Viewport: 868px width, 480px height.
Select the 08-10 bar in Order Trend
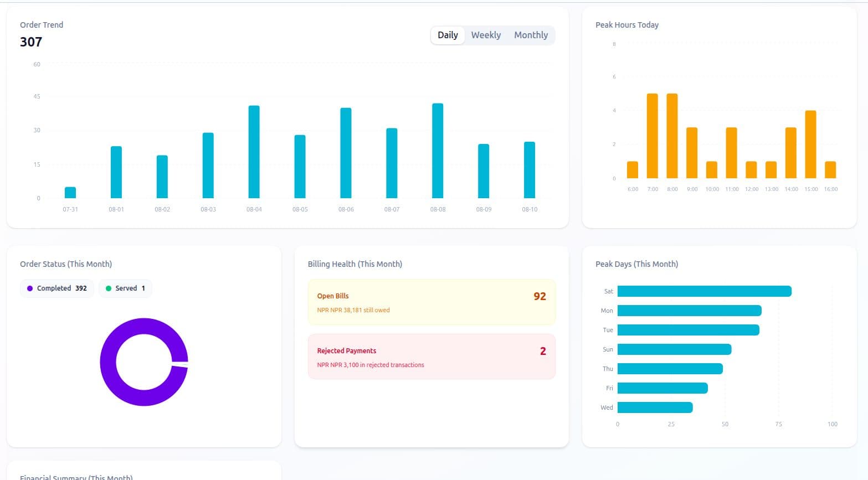coord(530,170)
